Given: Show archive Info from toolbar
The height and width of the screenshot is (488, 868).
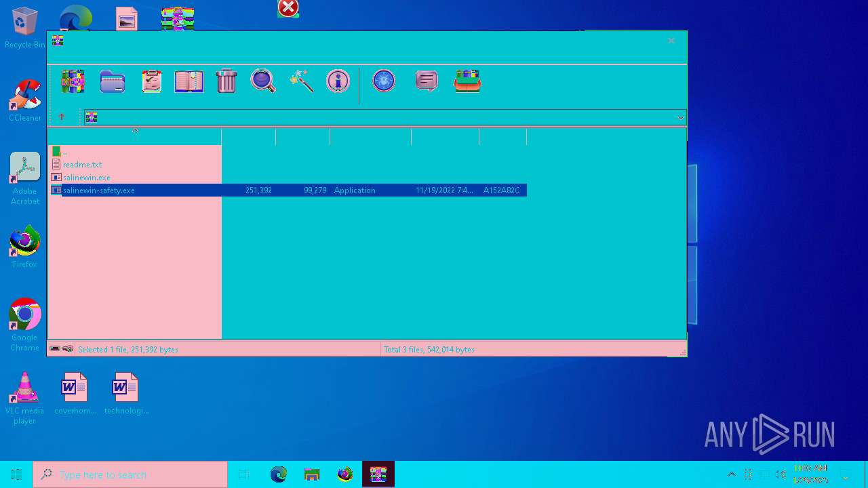Looking at the screenshot, I should [x=338, y=81].
